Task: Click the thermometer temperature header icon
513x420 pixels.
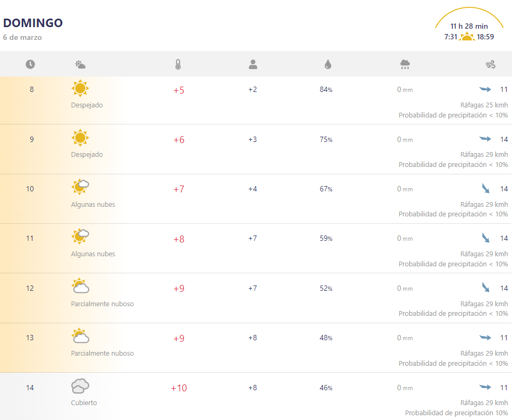Action: tap(178, 65)
